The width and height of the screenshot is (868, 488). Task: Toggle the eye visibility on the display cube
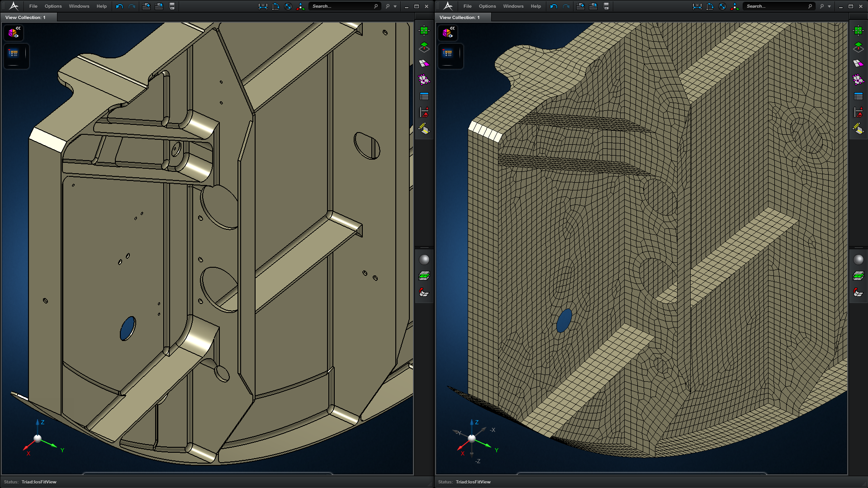point(16,36)
